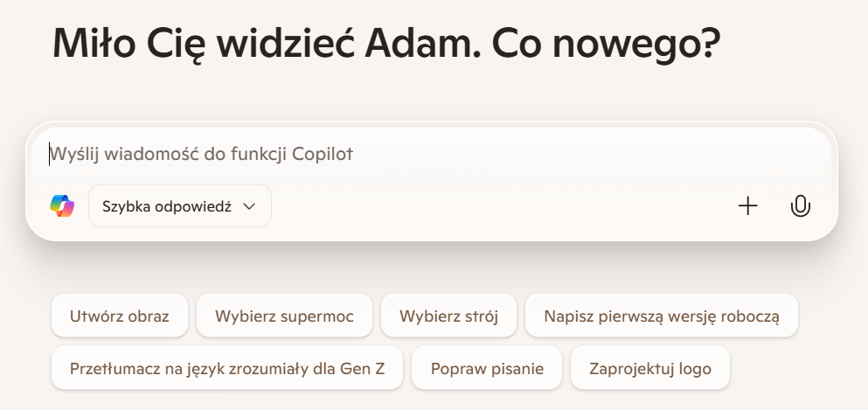Click the Co nowego? heading text
Image resolution: width=868 pixels, height=410 pixels.
point(606,44)
